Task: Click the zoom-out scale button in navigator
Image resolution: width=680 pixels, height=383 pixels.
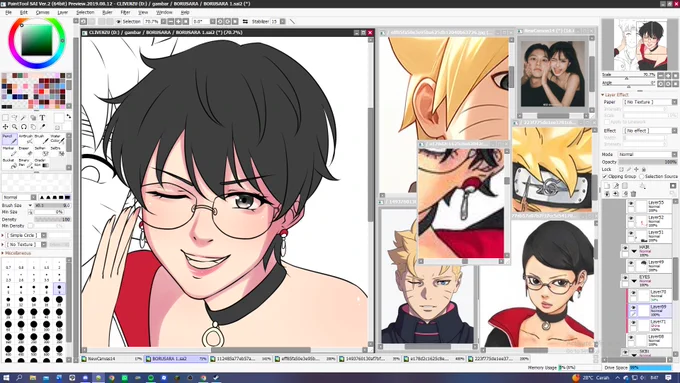Action: point(661,75)
